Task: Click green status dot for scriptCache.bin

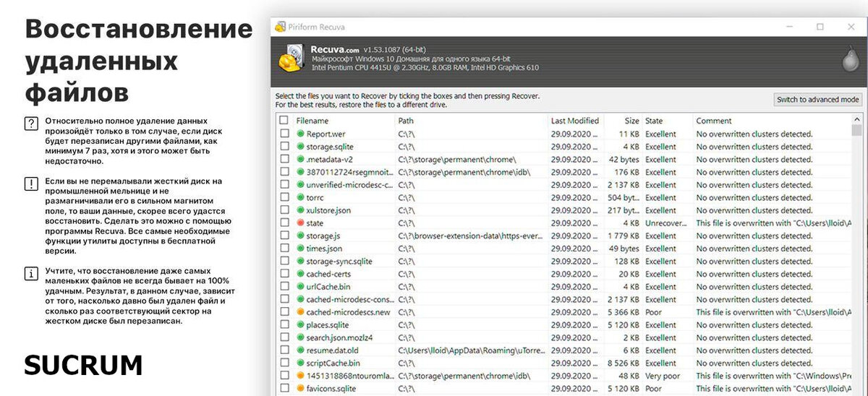Action: tap(300, 363)
